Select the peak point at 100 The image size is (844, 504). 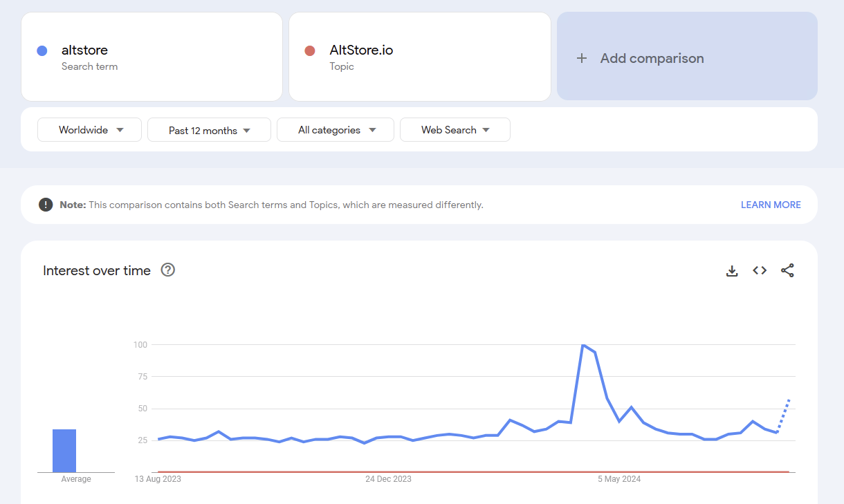583,344
